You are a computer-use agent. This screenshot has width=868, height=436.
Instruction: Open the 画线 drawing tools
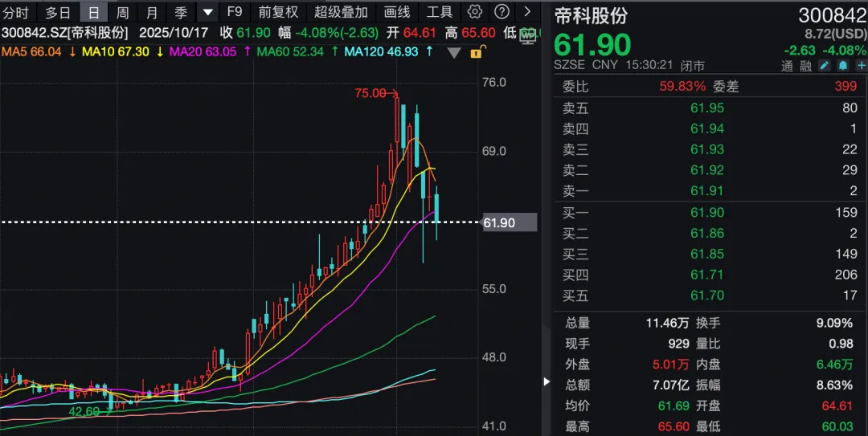click(397, 12)
